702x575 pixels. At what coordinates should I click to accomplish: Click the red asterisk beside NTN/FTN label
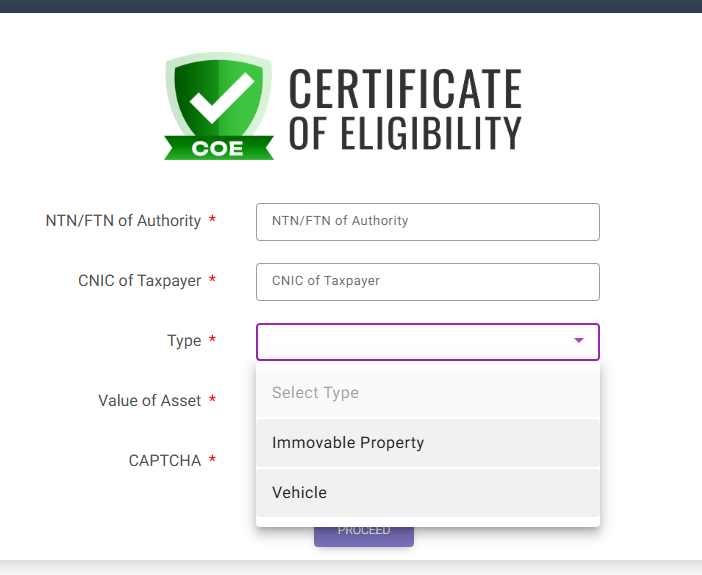click(213, 219)
